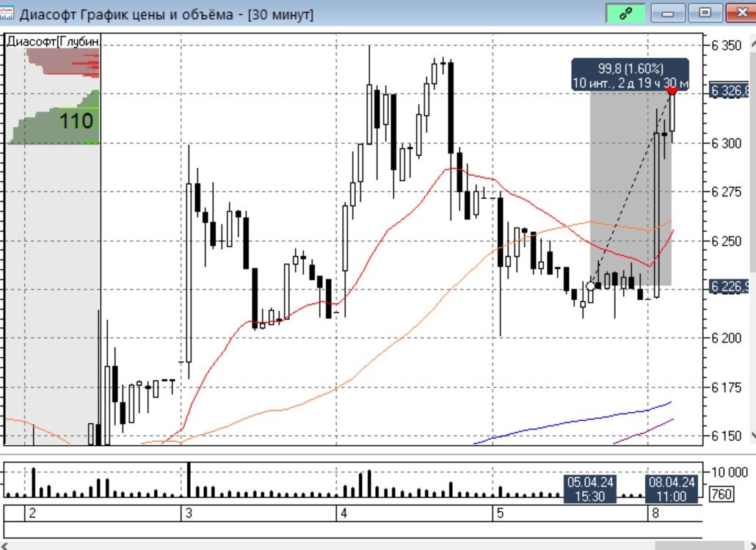
Task: Click the white circle measurement start point
Action: (591, 286)
